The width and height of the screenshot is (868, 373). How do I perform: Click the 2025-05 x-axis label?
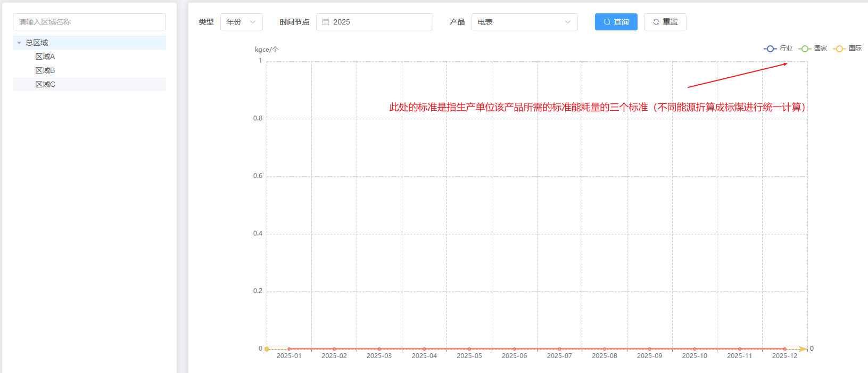point(469,356)
